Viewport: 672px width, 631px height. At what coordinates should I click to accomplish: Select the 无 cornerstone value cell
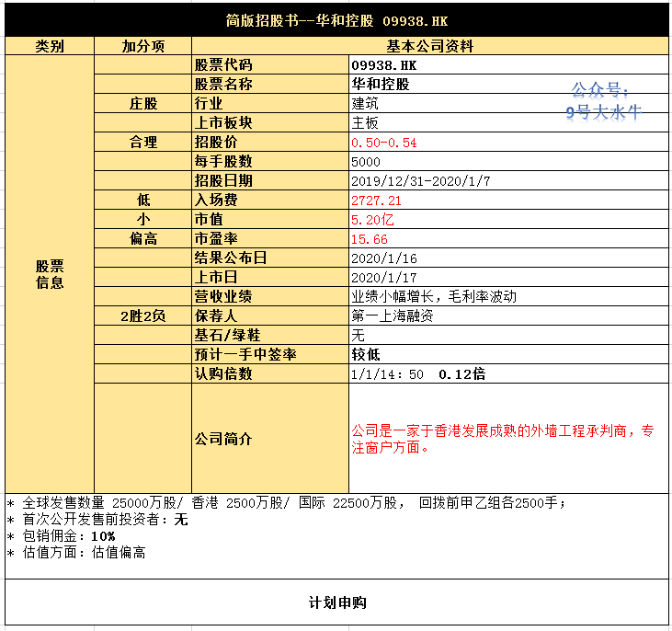(508, 335)
